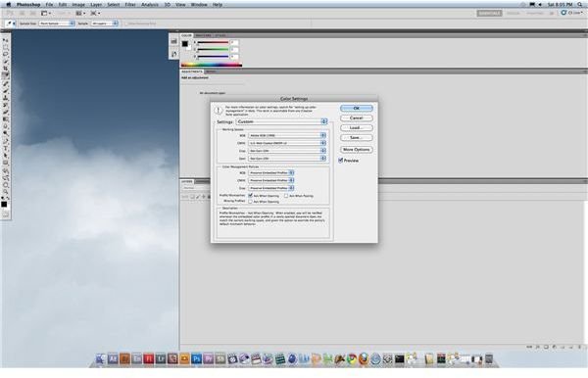Open the Settings preset dropdown

tap(281, 121)
